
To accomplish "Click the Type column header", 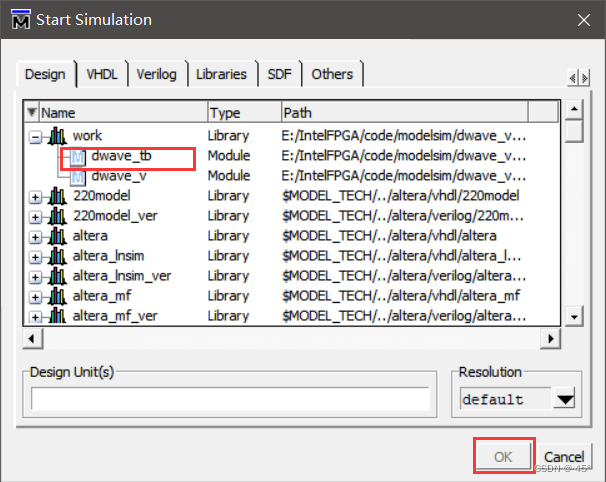I will click(x=244, y=112).
